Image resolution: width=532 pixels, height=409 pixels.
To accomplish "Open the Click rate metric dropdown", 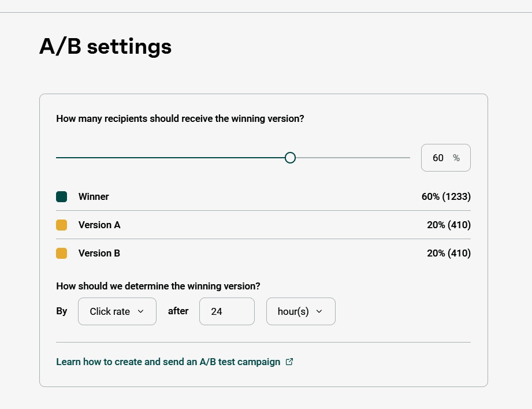I will coord(117,311).
